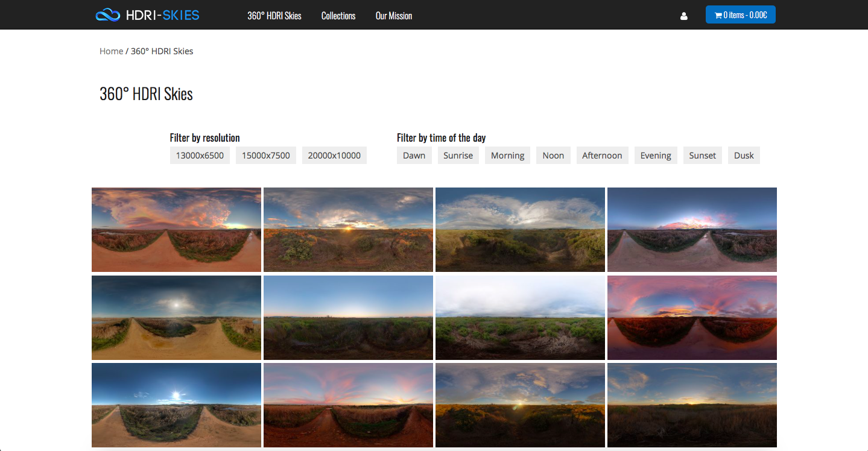This screenshot has height=451, width=868.
Task: Click the breadcrumb text 360° HDRI Skies
Action: click(x=162, y=51)
